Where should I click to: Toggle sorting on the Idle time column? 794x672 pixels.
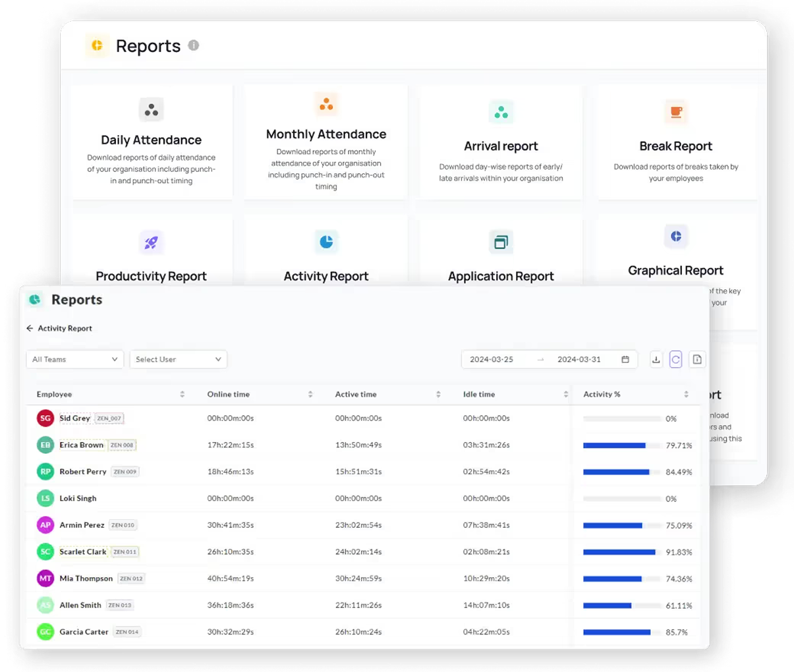click(x=565, y=394)
